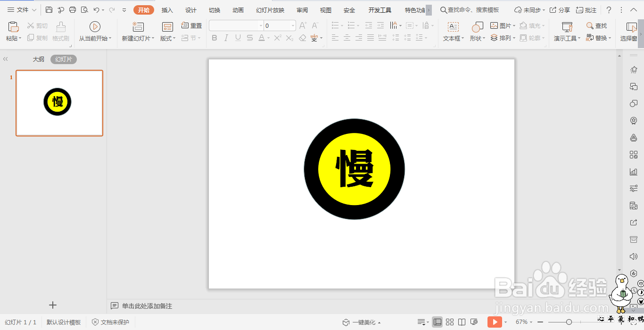Viewport: 644px width, 330px height.
Task: Open the zoom percentage 67% dropdown
Action: (532, 322)
